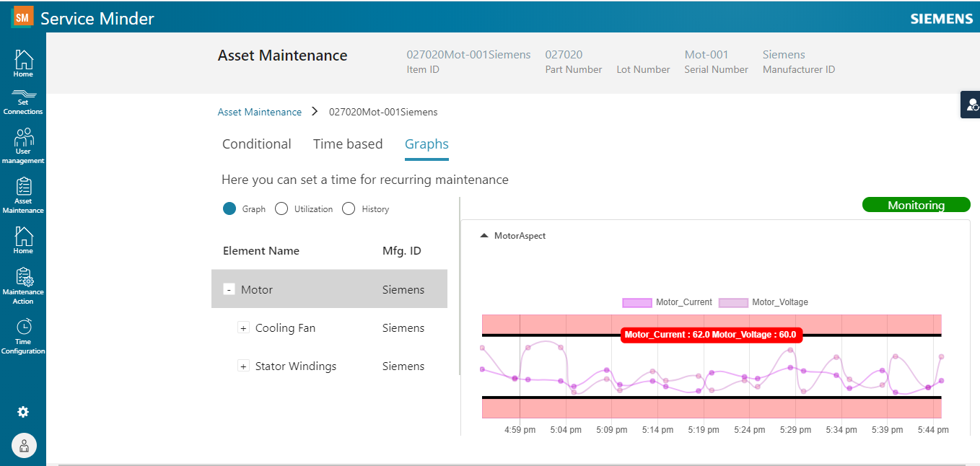The height and width of the screenshot is (466, 980).
Task: Click the user profile avatar icon
Action: tap(24, 445)
